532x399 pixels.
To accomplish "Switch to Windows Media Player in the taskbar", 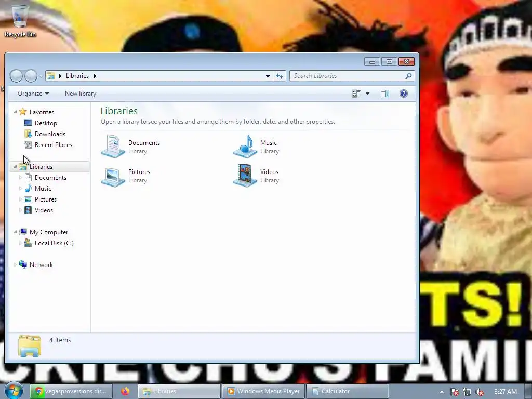I will (263, 391).
